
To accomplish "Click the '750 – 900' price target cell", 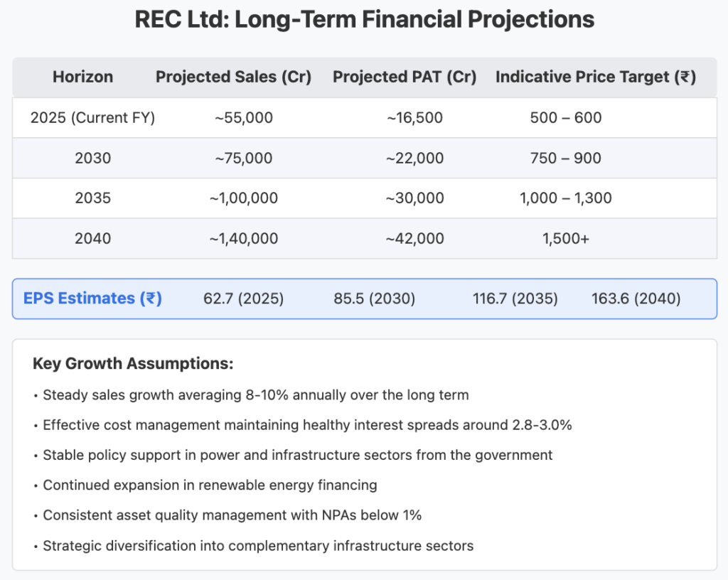I will click(x=566, y=159).
